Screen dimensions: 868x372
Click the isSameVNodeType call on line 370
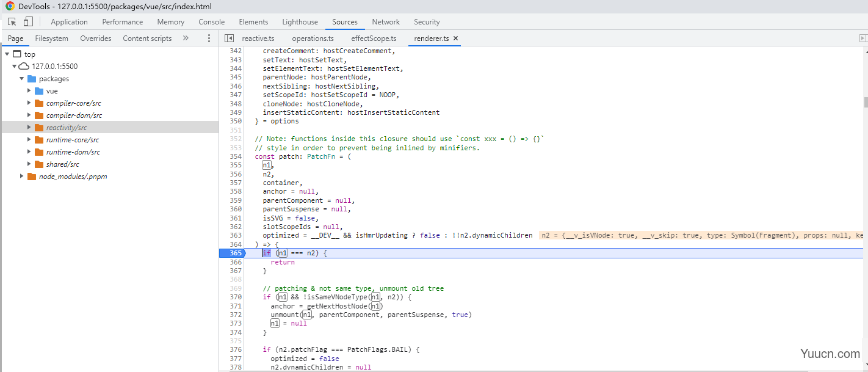pos(337,297)
